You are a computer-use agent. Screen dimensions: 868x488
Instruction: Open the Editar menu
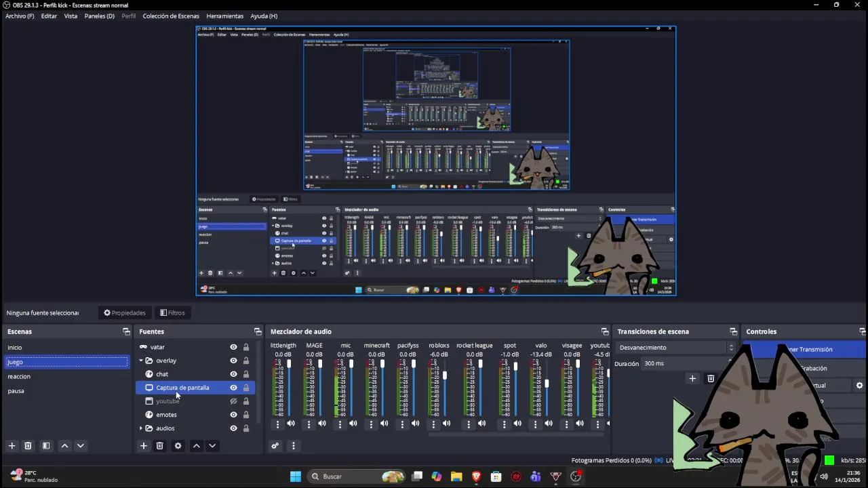click(x=49, y=16)
